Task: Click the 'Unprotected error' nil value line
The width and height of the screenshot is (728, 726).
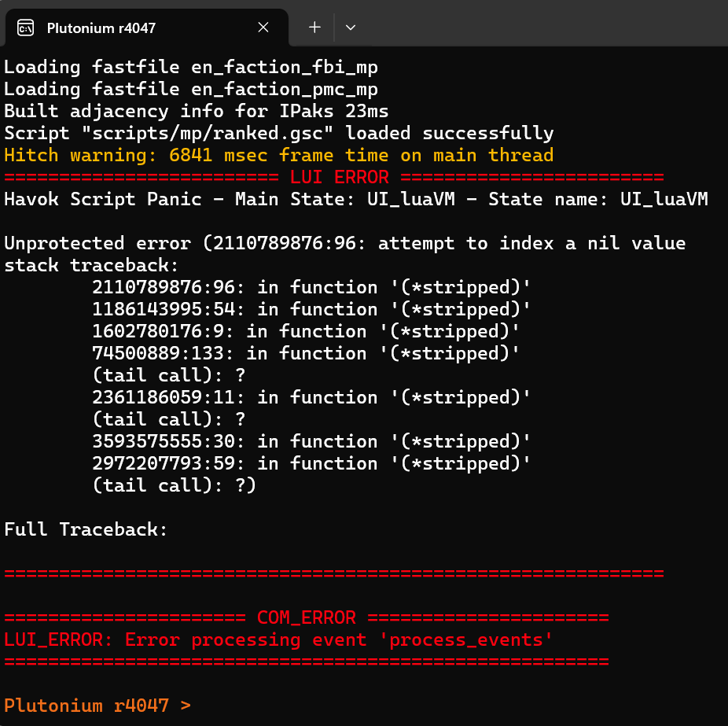Action: coord(345,243)
